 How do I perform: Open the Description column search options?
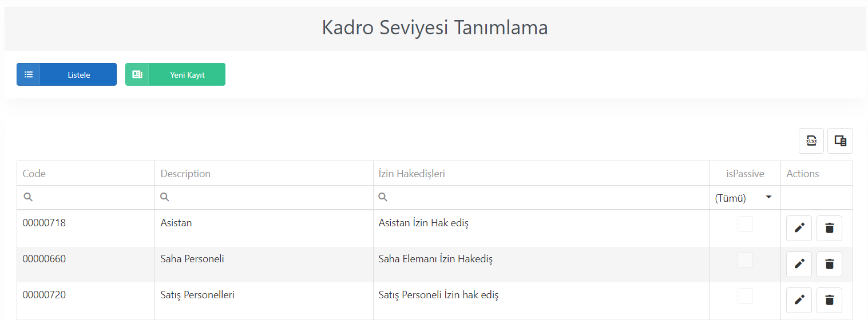pyautogui.click(x=165, y=197)
